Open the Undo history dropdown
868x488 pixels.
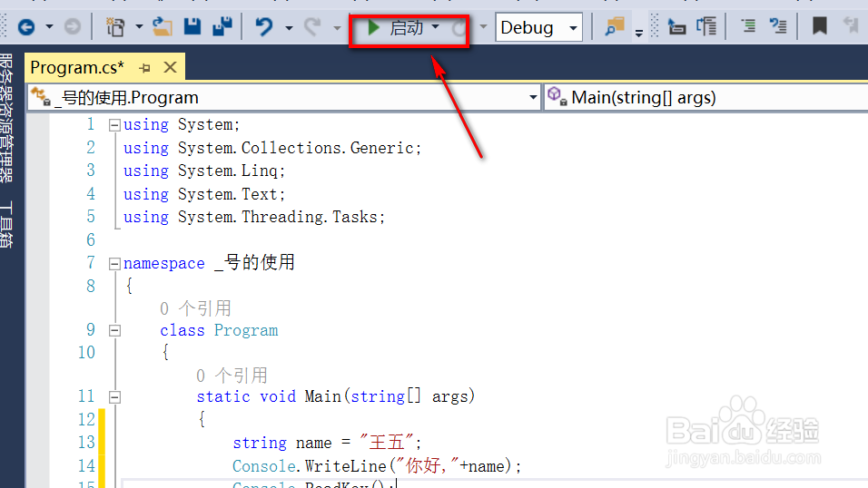coord(289,27)
